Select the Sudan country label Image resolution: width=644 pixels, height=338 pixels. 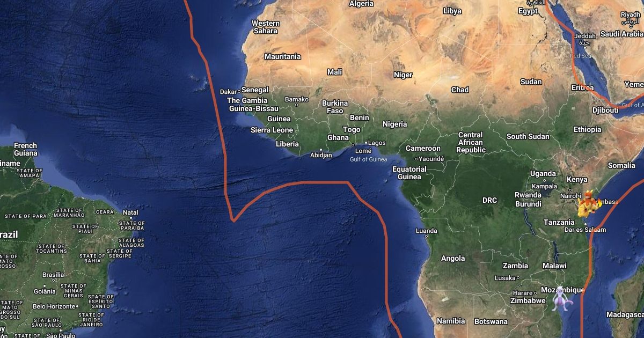click(531, 82)
